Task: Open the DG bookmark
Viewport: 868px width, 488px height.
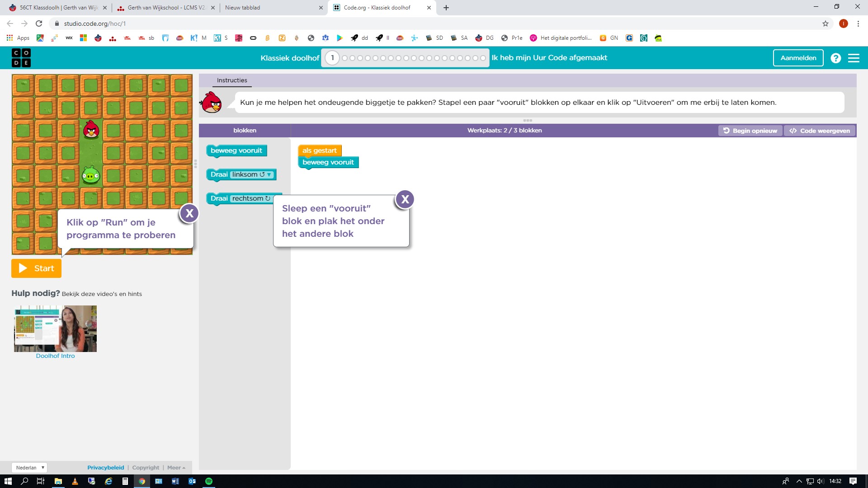Action: click(x=485, y=38)
